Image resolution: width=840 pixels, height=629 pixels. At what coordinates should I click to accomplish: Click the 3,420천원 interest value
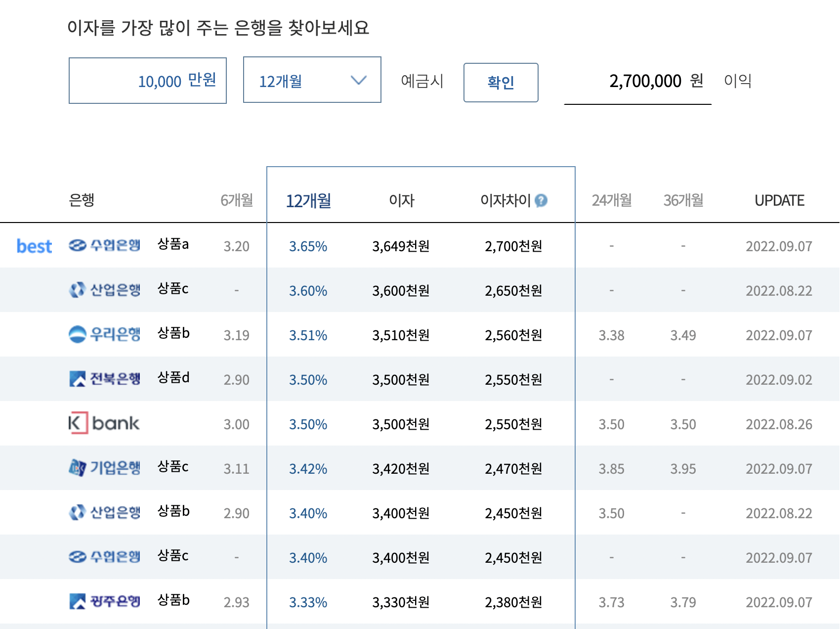coord(401,469)
